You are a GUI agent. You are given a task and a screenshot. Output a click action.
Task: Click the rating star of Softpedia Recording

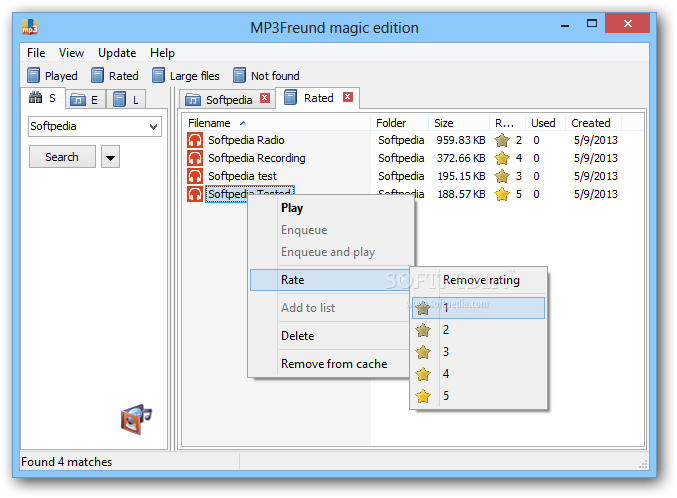[502, 159]
